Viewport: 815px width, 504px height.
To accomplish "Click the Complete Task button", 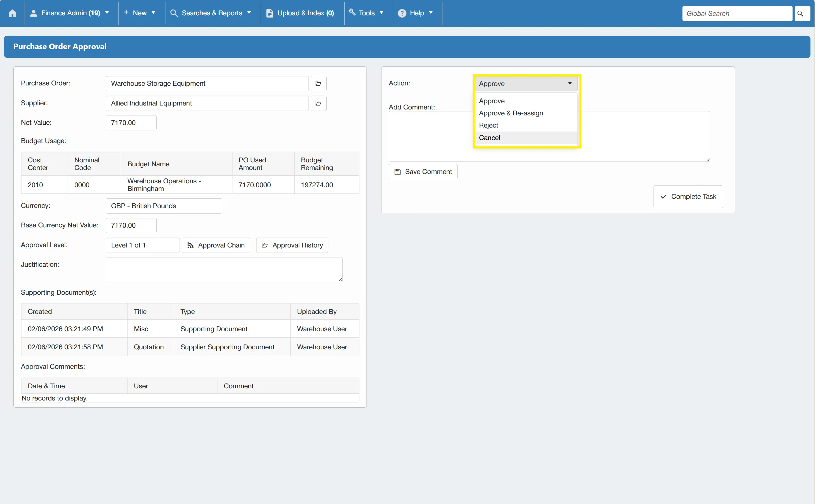I will (x=688, y=197).
